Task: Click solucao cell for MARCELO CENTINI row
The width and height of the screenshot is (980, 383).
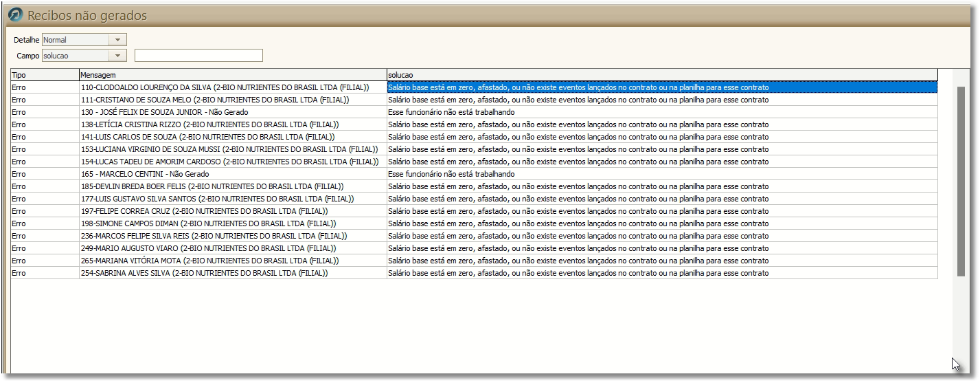Action: coord(662,174)
